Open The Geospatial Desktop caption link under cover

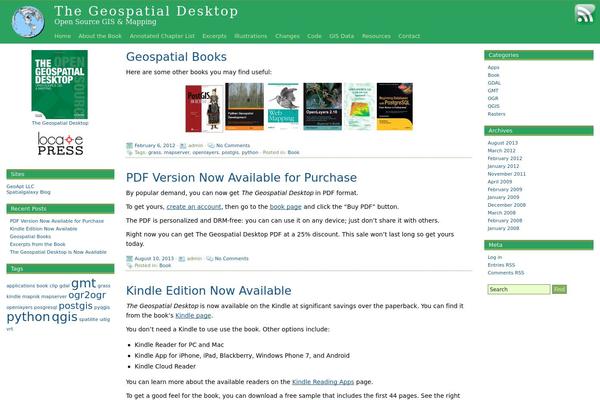pos(60,123)
